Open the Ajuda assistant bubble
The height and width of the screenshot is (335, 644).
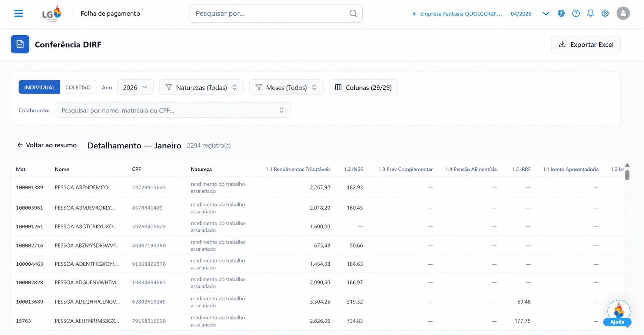click(618, 313)
